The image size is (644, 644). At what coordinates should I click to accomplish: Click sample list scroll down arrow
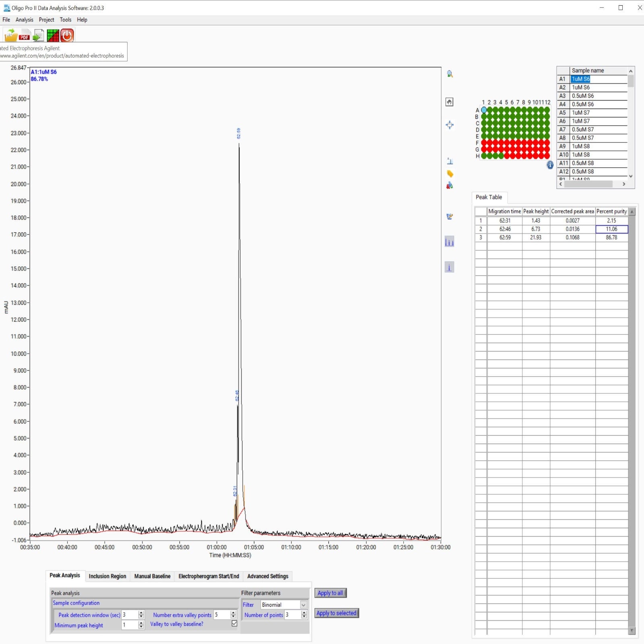click(x=631, y=176)
